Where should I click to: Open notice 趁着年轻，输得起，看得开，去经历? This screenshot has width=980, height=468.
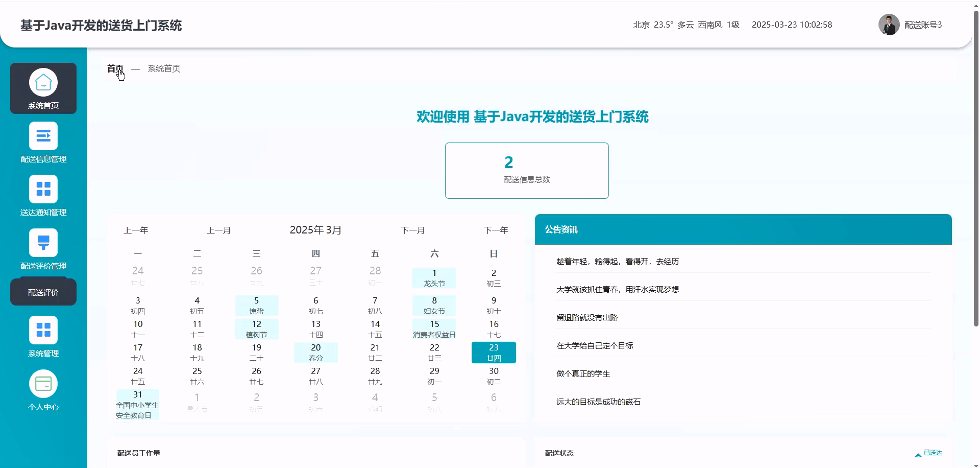(x=618, y=261)
